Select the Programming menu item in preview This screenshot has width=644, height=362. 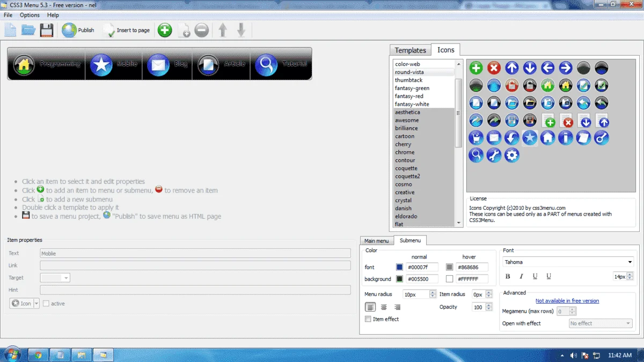click(x=47, y=64)
